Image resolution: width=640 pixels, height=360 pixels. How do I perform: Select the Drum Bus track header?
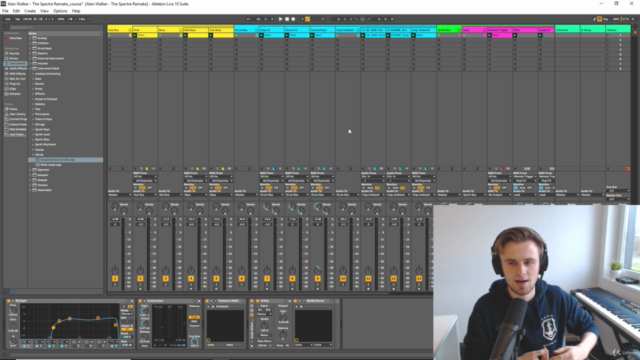point(246,30)
